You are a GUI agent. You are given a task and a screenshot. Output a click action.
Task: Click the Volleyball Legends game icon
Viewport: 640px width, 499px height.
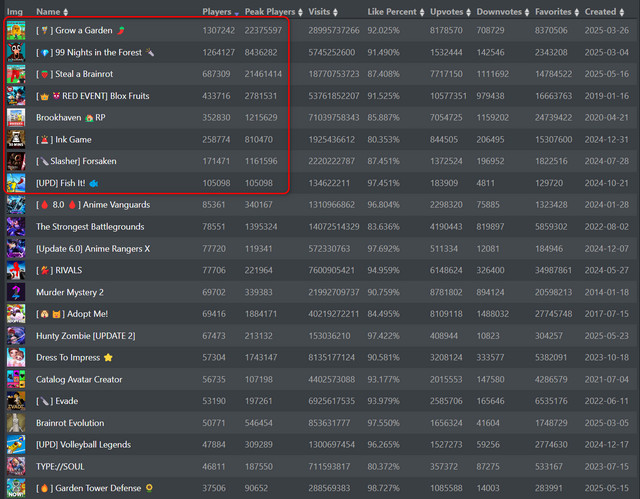pyautogui.click(x=16, y=445)
